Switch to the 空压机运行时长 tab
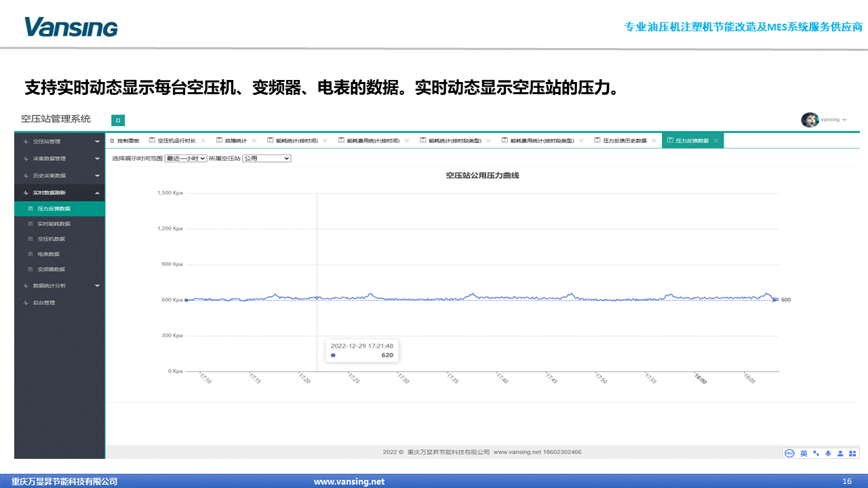This screenshot has height=488, width=868. [176, 140]
